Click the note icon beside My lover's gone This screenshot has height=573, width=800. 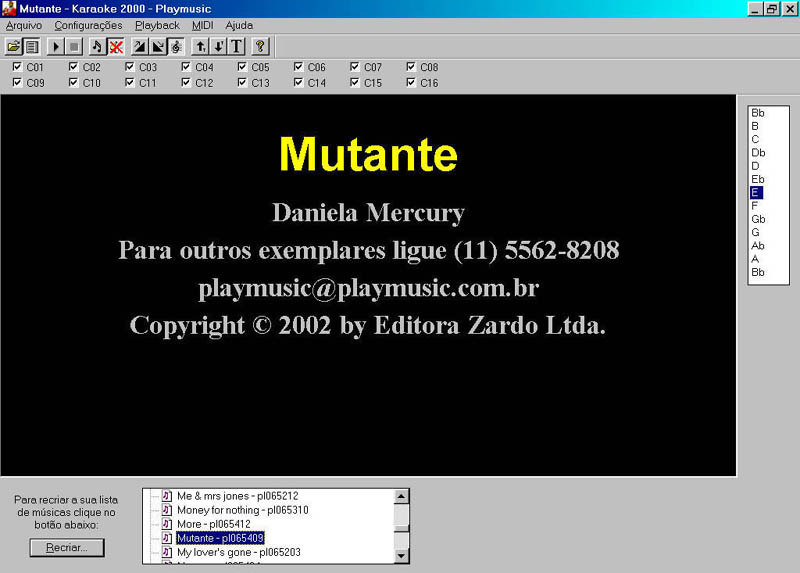point(167,552)
